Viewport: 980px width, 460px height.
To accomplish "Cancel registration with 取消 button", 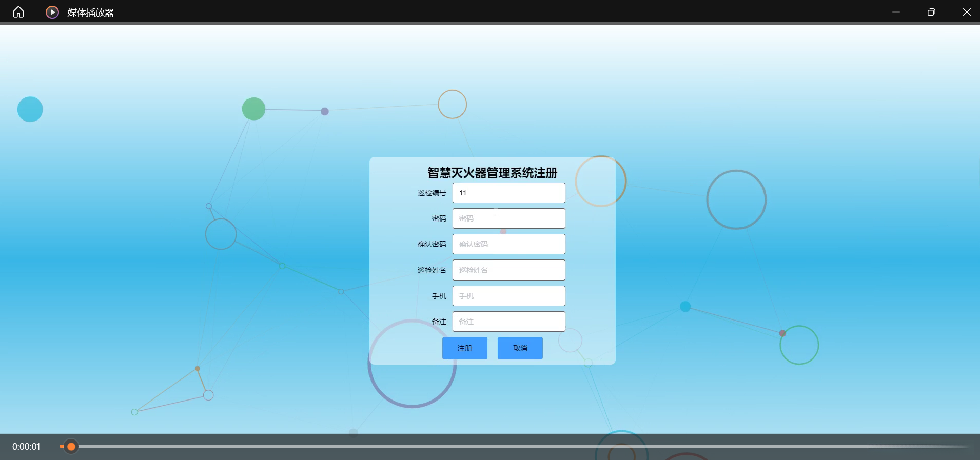I will click(x=520, y=348).
